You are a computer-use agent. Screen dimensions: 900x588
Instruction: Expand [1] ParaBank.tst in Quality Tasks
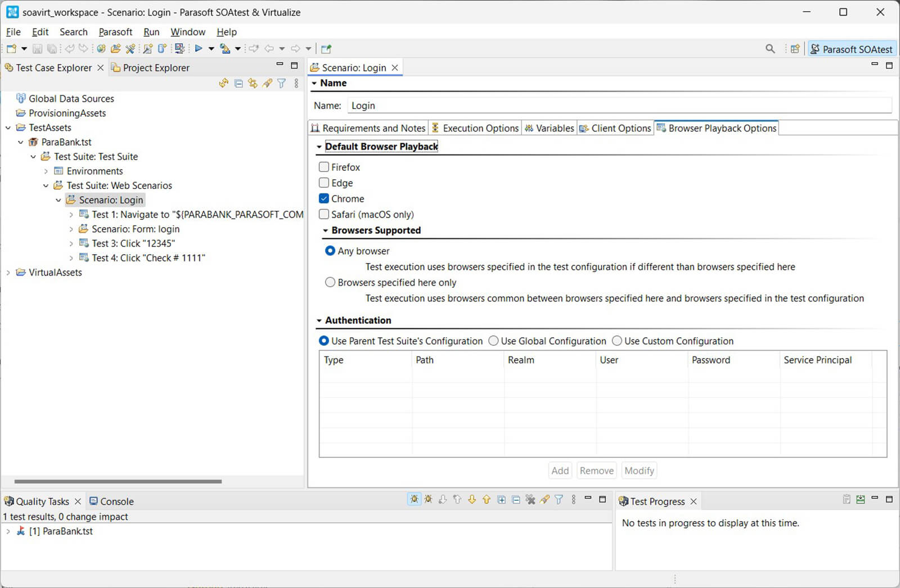tap(8, 531)
